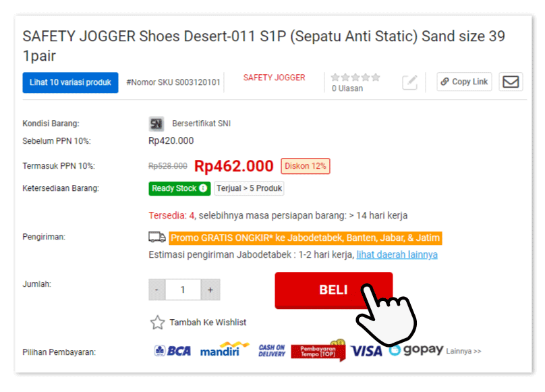Click the Ready Stock info icon

pyautogui.click(x=203, y=188)
